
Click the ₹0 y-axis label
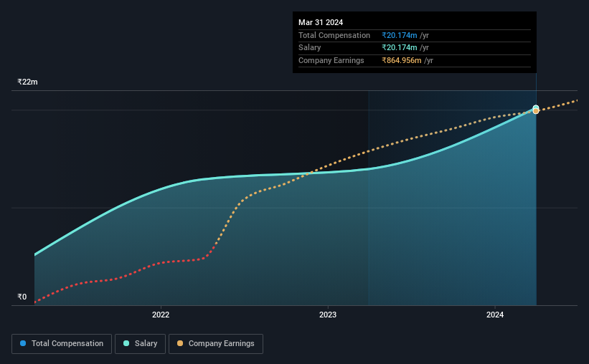pos(22,297)
